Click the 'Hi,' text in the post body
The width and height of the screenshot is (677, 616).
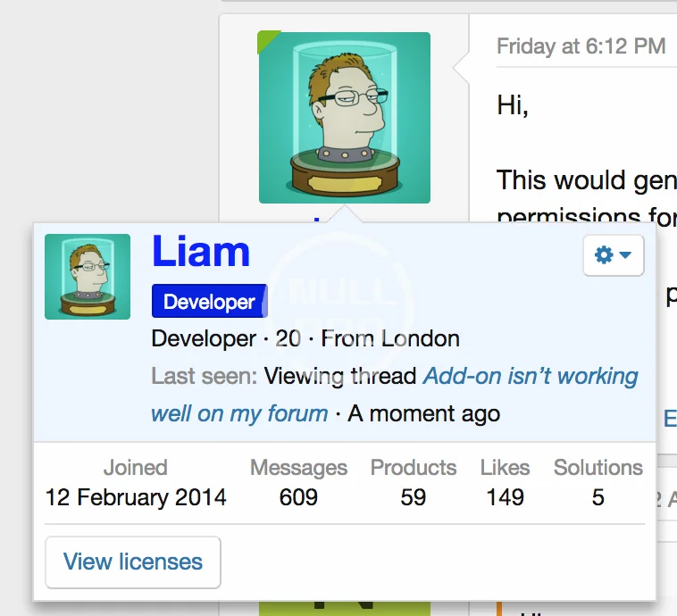[x=513, y=106]
